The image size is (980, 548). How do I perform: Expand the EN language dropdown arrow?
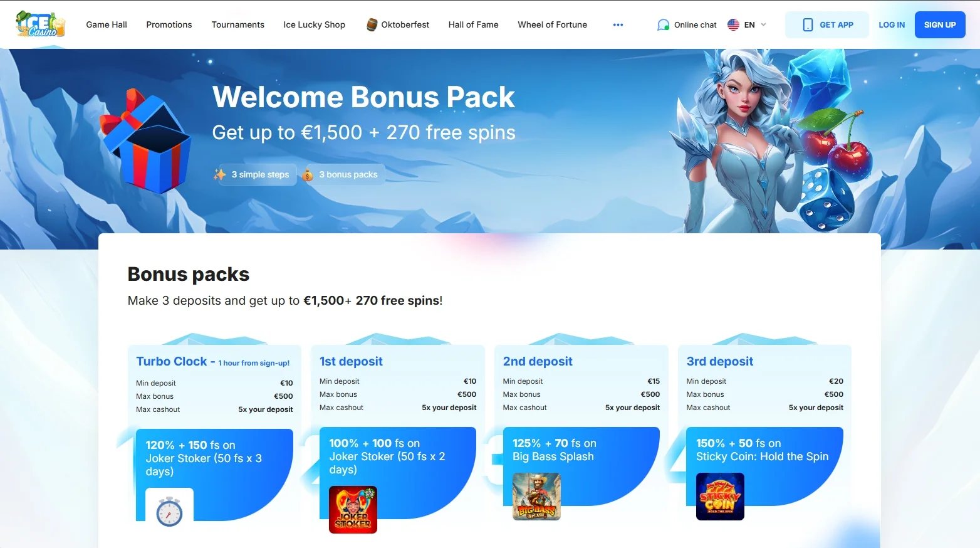click(763, 25)
